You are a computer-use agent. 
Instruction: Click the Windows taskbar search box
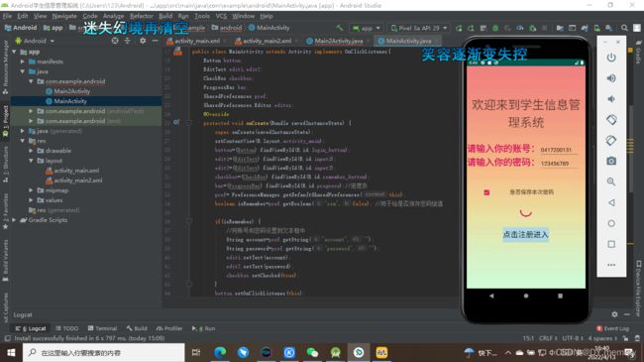103,352
